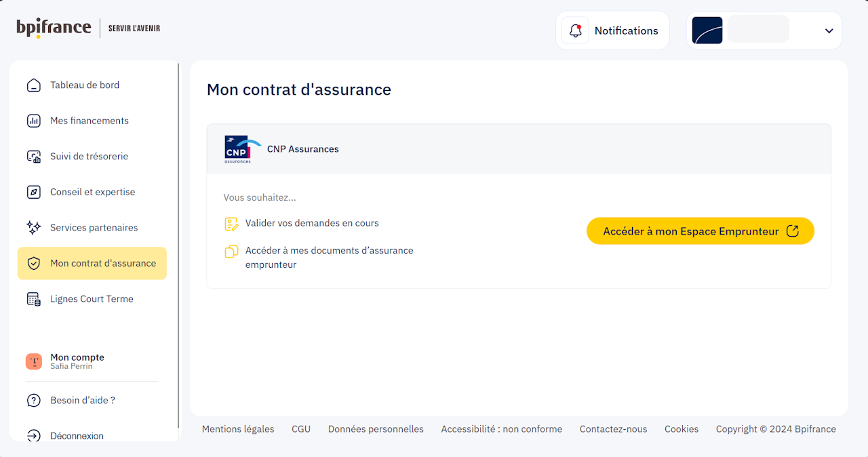Click the Lignes Court Terme calculator icon
The image size is (868, 457).
coord(33,299)
